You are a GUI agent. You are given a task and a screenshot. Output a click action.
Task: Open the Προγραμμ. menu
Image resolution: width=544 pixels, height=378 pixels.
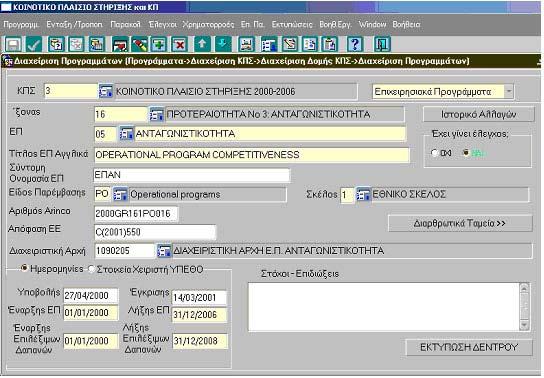21,25
